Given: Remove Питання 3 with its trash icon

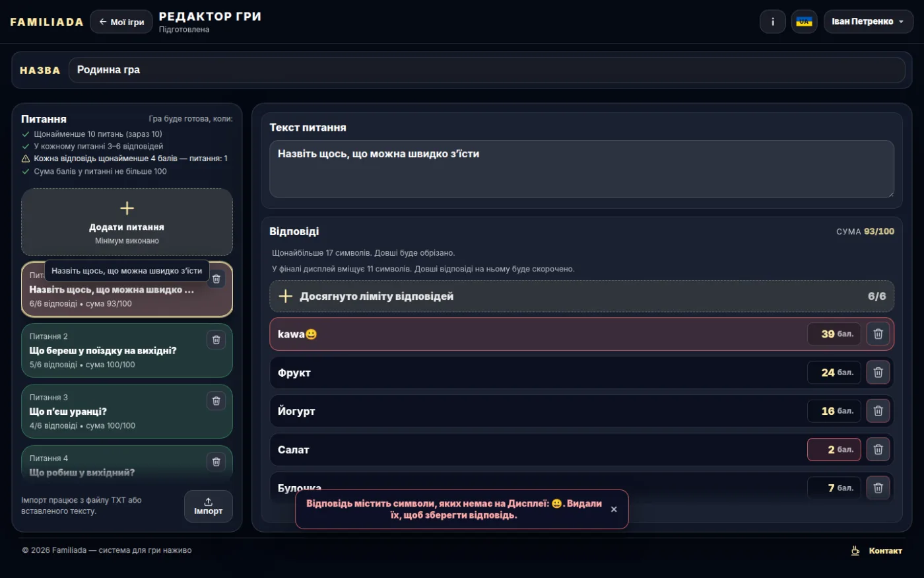Looking at the screenshot, I should click(216, 400).
